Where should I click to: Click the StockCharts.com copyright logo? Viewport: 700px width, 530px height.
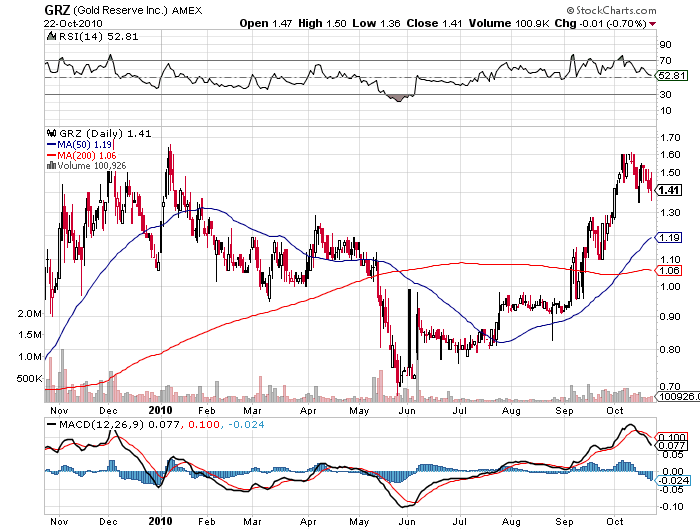pos(611,10)
